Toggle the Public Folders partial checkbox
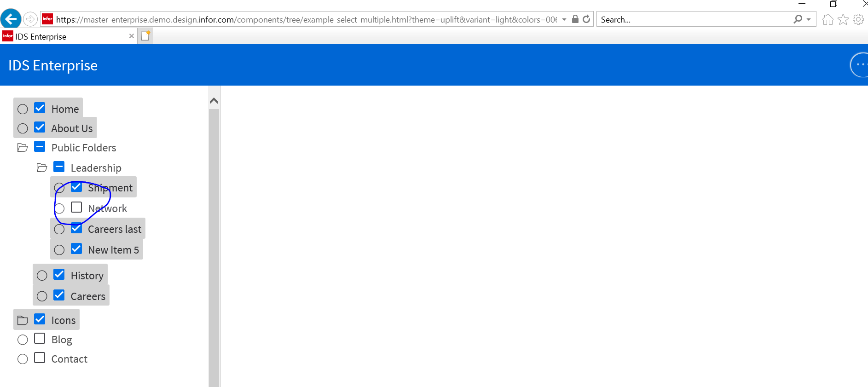 [x=40, y=147]
